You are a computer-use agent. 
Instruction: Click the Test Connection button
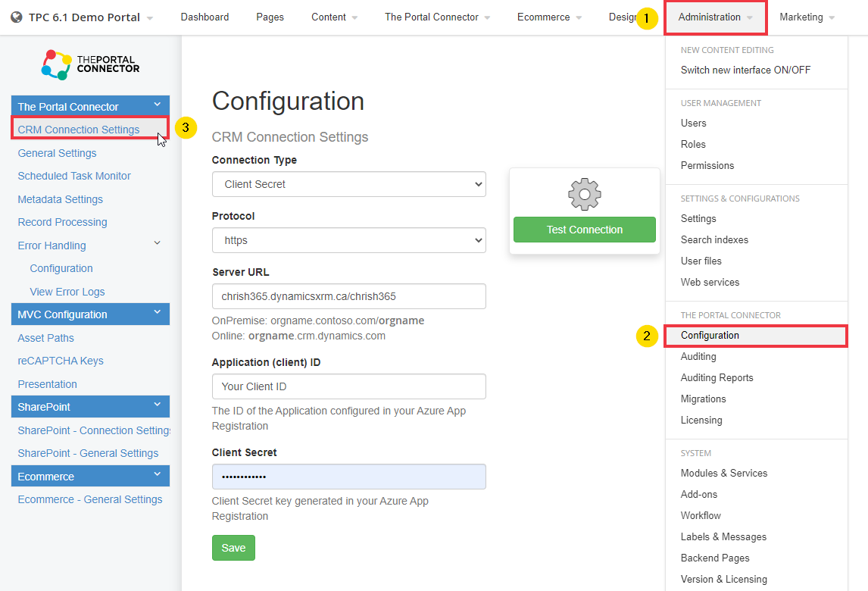pos(585,230)
